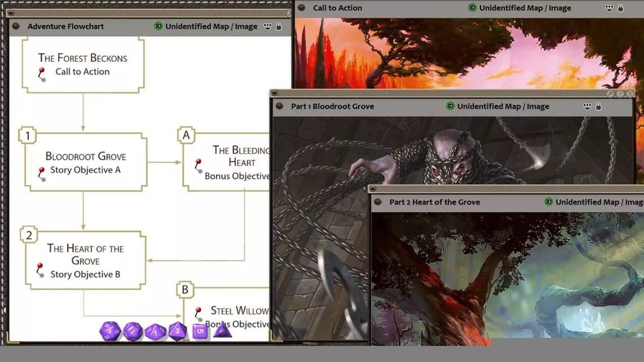Open the Story Objective B link

(x=86, y=274)
